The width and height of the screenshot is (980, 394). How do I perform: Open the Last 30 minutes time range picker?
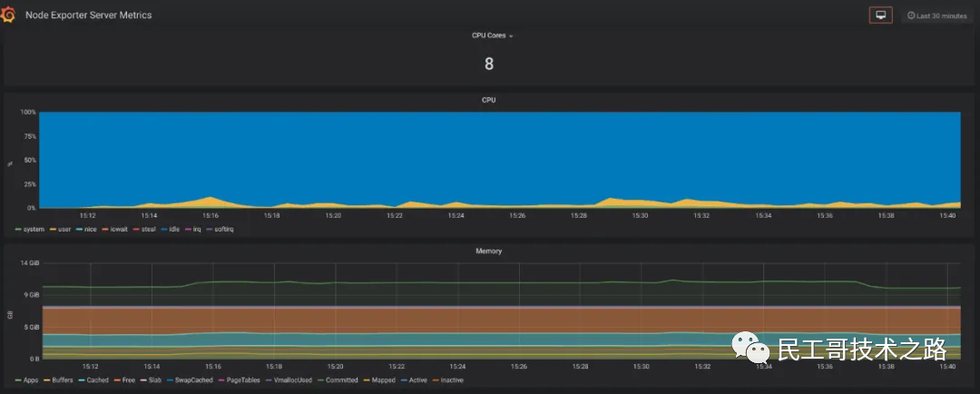[x=936, y=15]
